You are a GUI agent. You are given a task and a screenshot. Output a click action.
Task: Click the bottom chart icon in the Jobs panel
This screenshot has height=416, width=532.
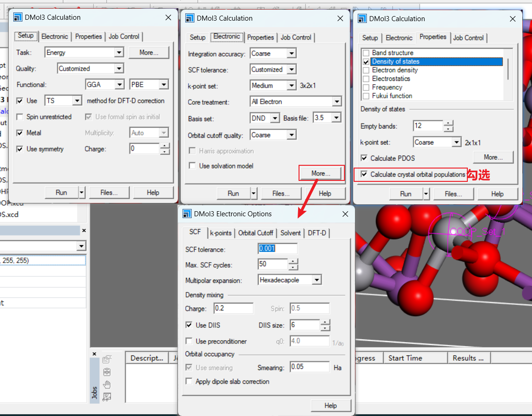(x=107, y=397)
